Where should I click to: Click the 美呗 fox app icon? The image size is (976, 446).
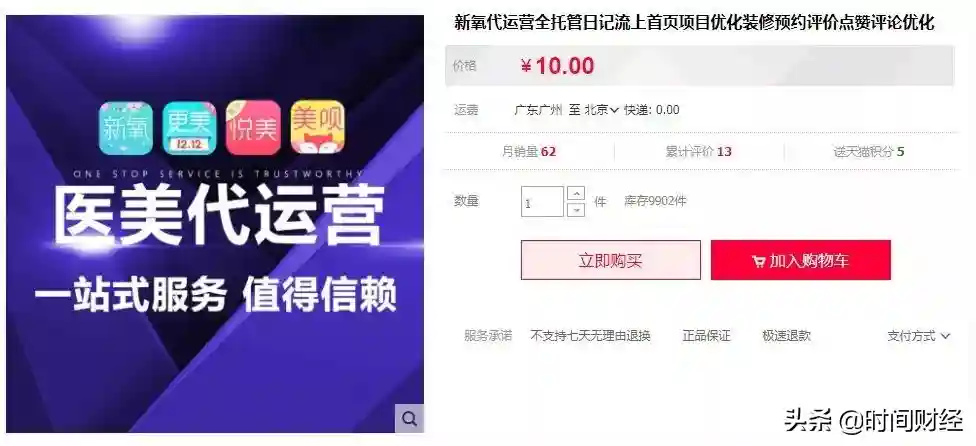click(x=317, y=127)
